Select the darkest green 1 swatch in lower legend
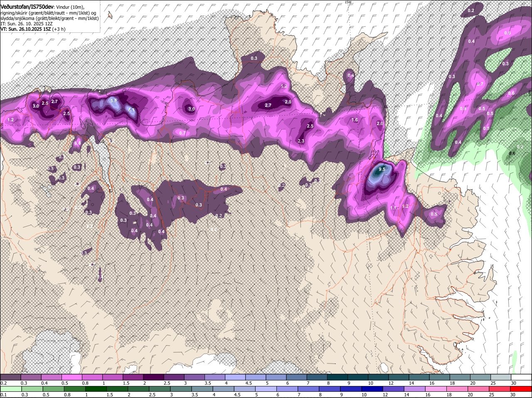532x398 pixels. pos(96,389)
